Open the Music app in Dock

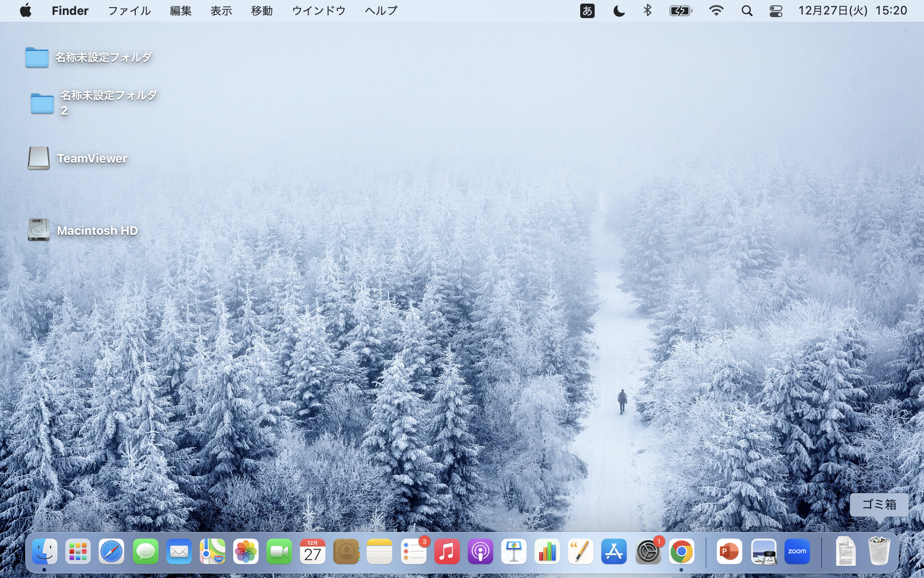pos(447,551)
